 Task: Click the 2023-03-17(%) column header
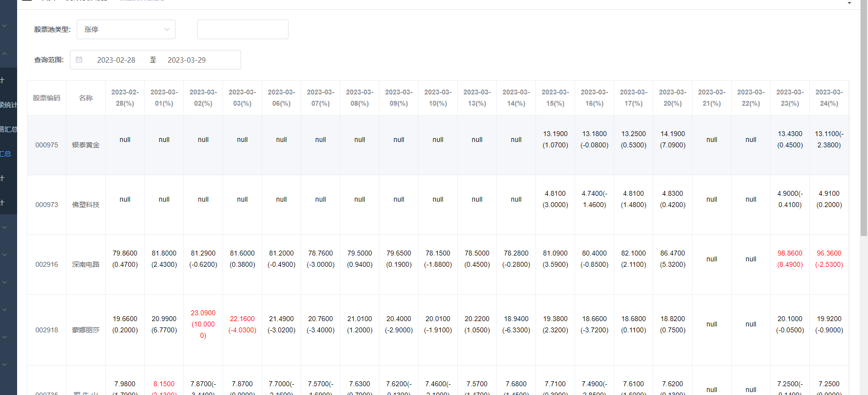[x=633, y=98]
